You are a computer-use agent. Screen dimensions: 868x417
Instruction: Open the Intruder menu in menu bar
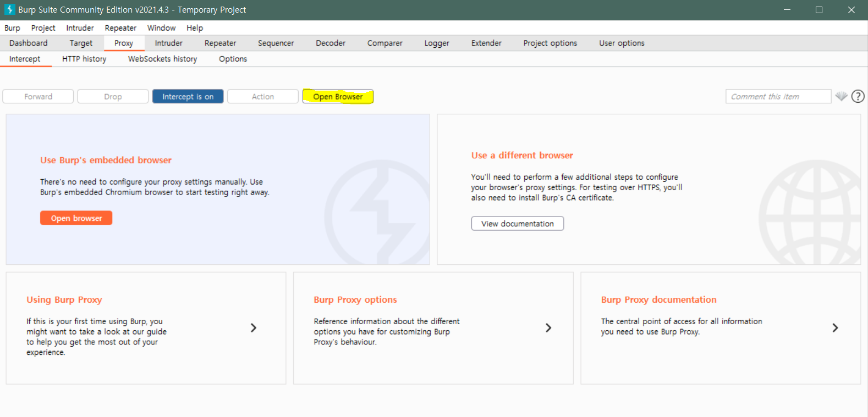point(80,28)
